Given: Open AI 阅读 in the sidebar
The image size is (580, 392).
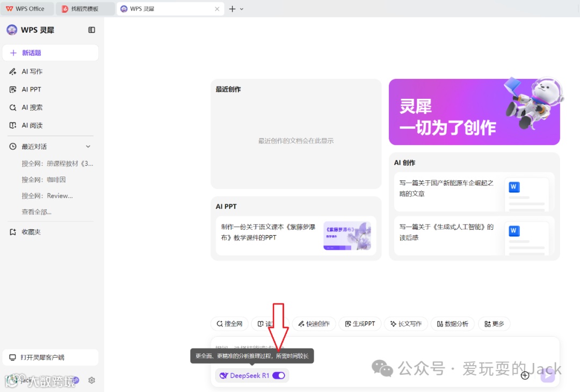Looking at the screenshot, I should (50, 125).
